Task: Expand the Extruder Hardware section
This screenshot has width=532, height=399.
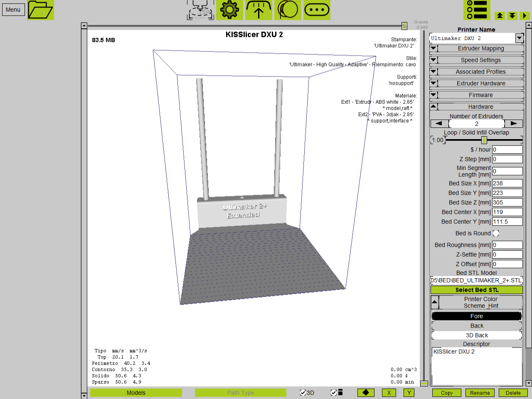Action: [477, 83]
